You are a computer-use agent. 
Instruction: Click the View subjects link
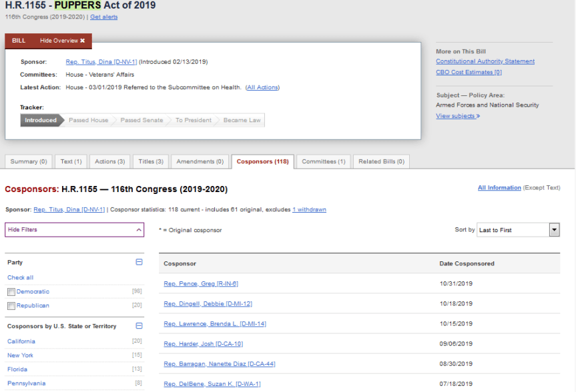pyautogui.click(x=458, y=116)
